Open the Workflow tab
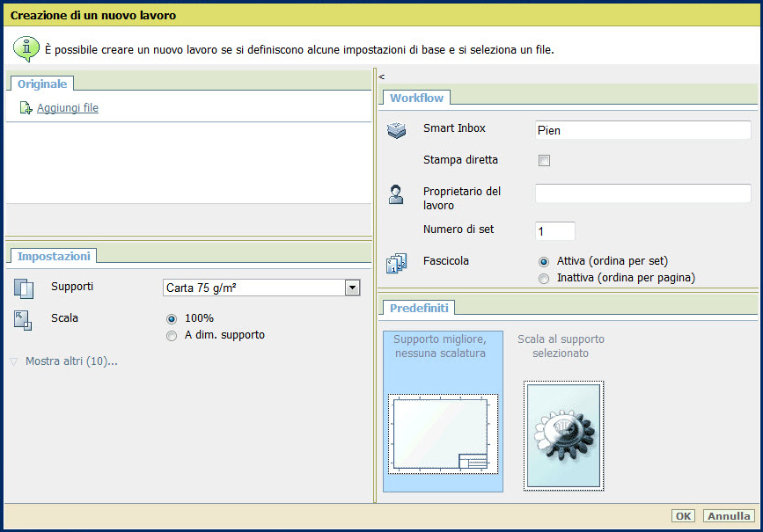 click(x=417, y=98)
